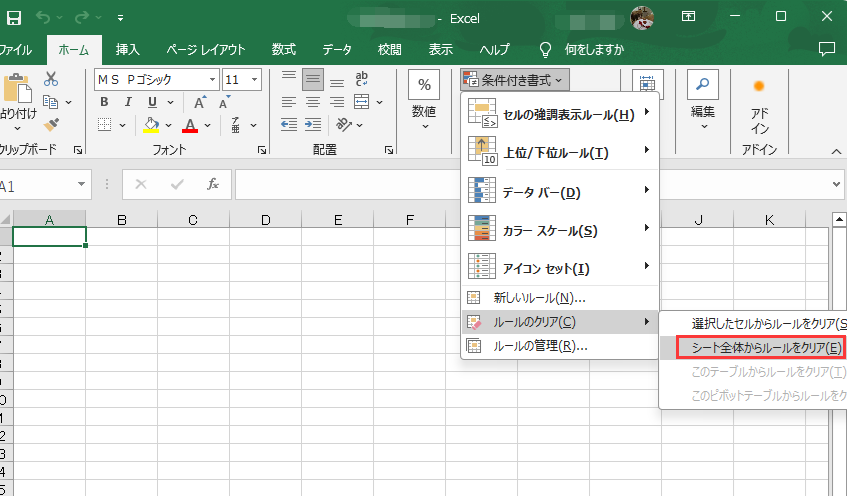This screenshot has width=847, height=496.
Task: Expand the Name Box dropdown arrow
Action: (x=81, y=185)
